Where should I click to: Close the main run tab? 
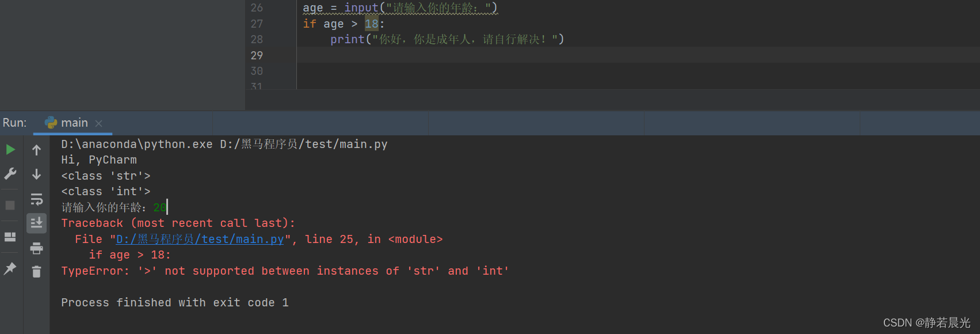tap(99, 123)
